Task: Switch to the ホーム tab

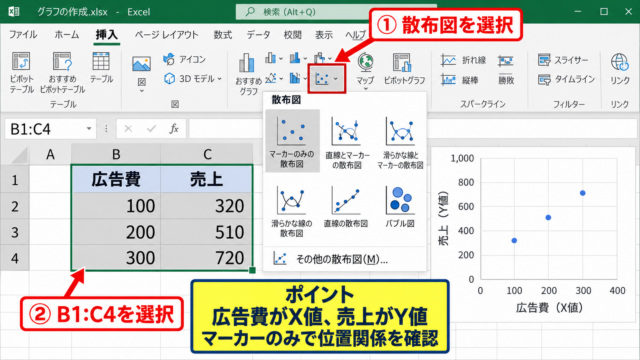Action: 67,35
